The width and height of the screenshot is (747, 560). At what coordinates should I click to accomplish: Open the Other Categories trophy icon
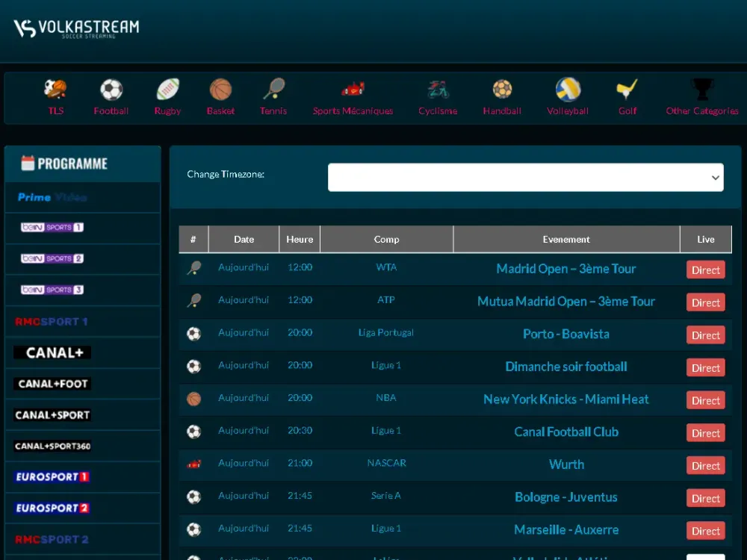click(702, 89)
